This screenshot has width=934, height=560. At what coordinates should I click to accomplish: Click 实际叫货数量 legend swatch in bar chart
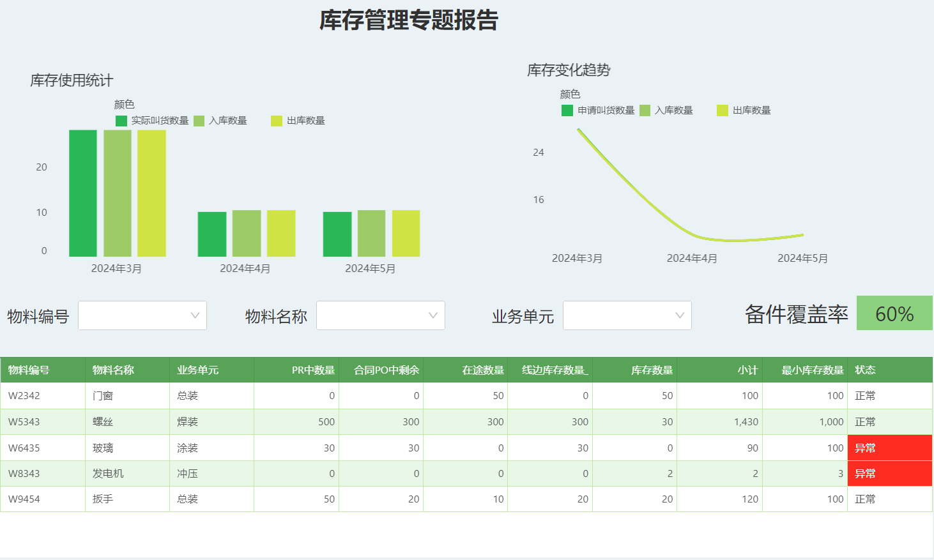(x=121, y=121)
